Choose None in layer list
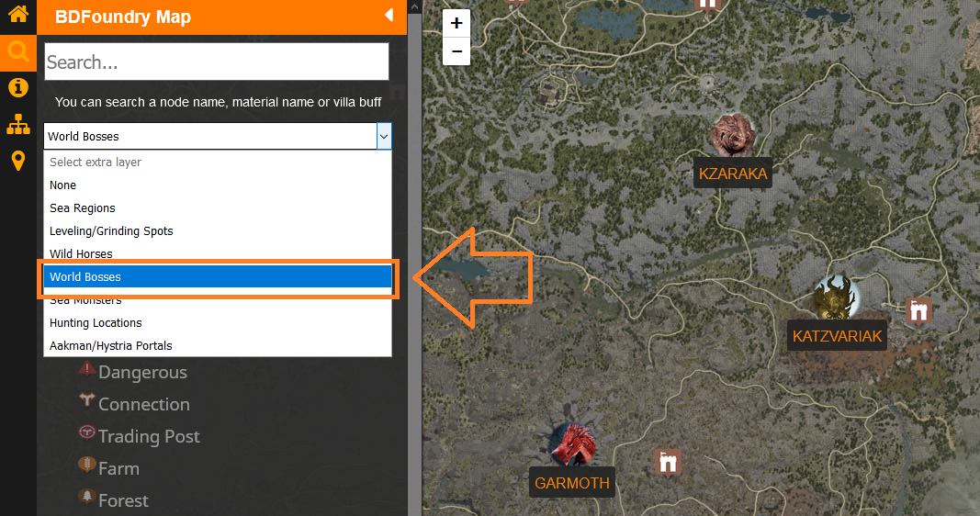Image resolution: width=980 pixels, height=516 pixels. pos(218,185)
